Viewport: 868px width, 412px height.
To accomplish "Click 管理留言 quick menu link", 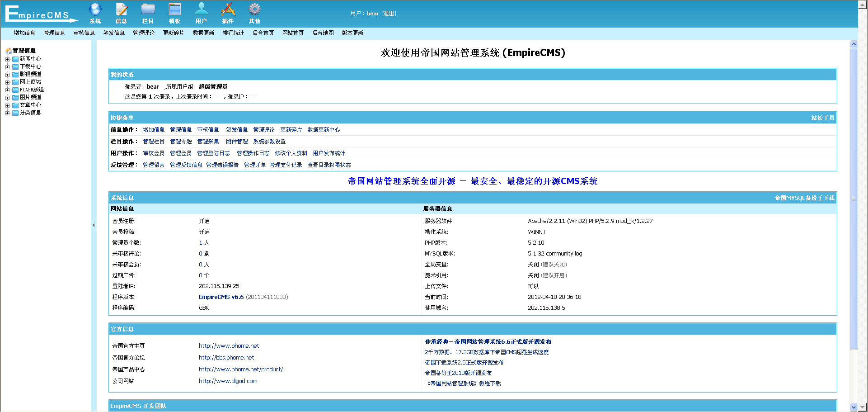I will point(154,165).
